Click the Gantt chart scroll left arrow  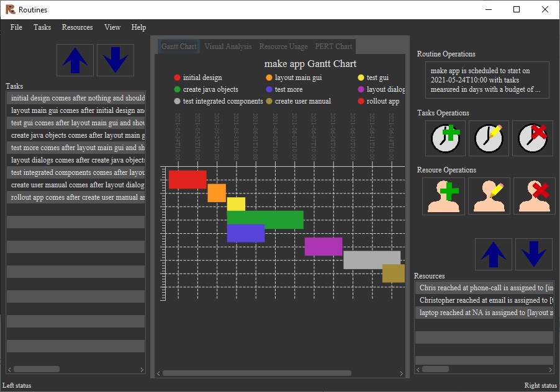158,373
